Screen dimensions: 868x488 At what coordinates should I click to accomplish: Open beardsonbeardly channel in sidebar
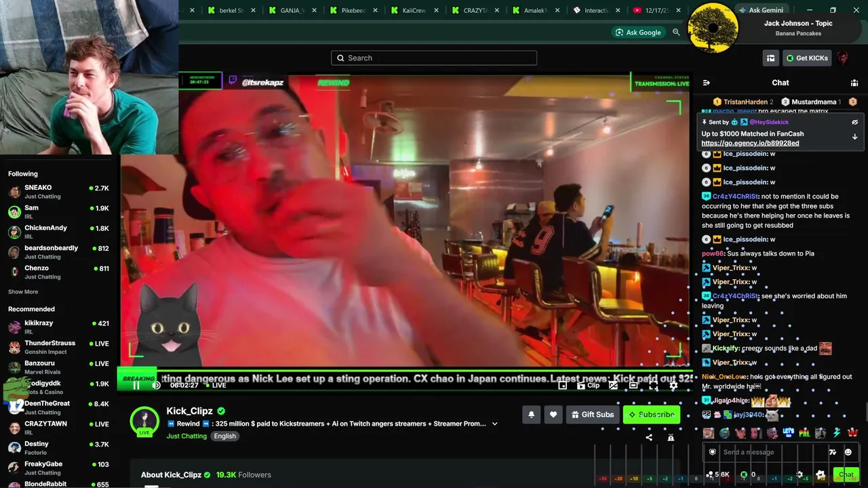58,252
